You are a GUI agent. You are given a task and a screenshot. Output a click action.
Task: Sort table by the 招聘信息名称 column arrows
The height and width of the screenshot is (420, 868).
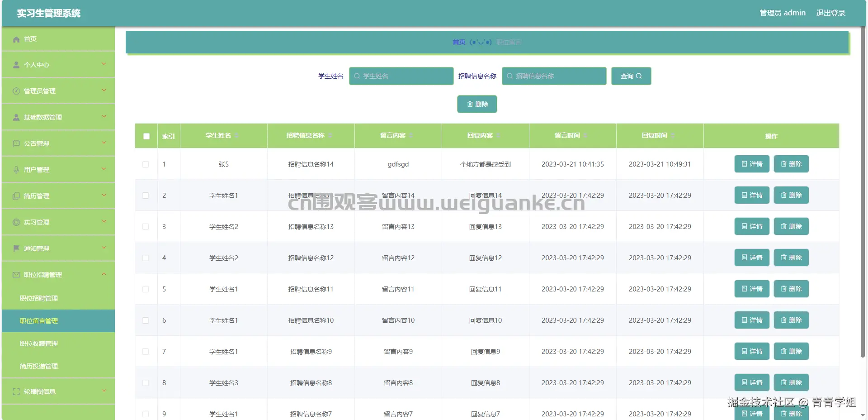coord(330,136)
